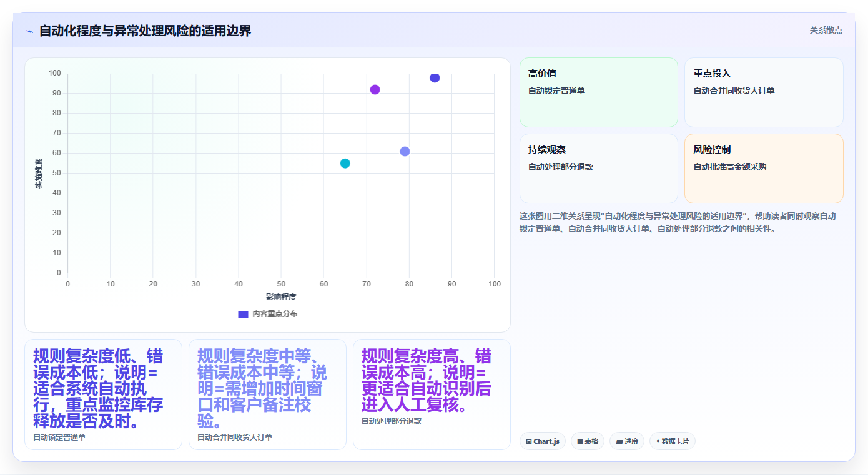This screenshot has height=475, width=868.
Task: Click the dark blue scatter point near 98
Action: click(x=435, y=77)
